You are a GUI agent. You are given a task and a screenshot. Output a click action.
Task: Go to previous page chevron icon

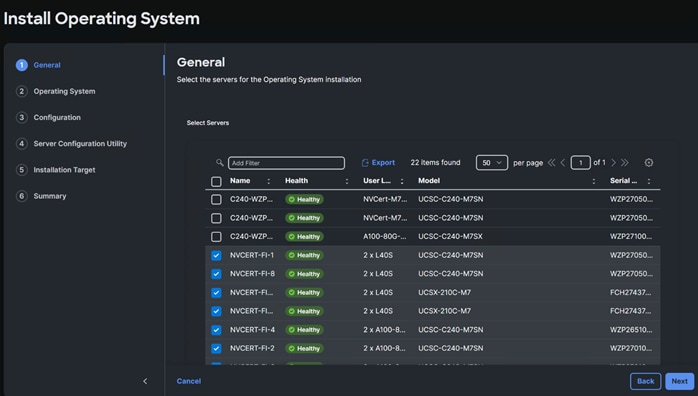tap(563, 162)
